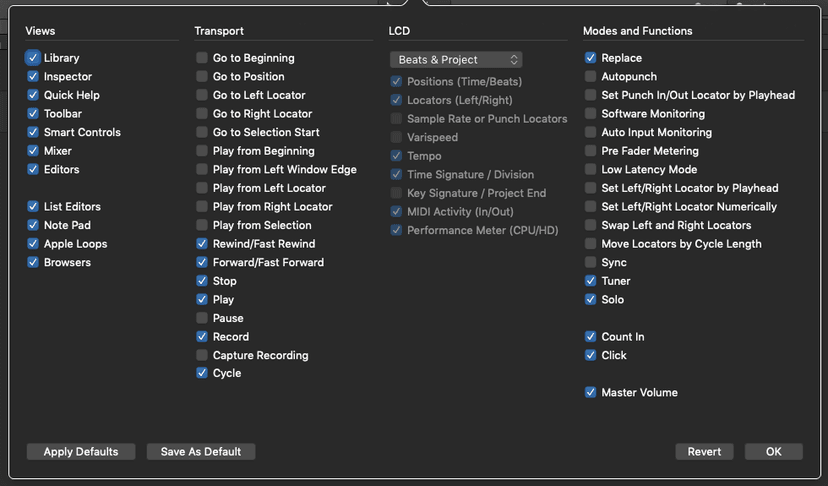Enable the Autopunch checkbox
828x486 pixels.
coord(590,77)
